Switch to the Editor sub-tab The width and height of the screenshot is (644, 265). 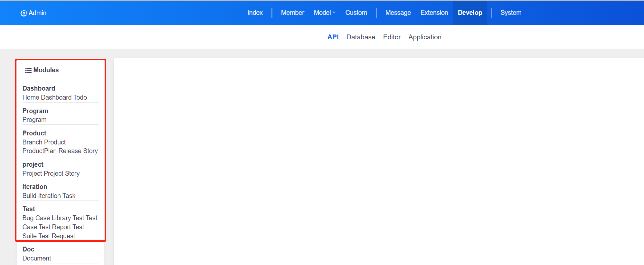(x=392, y=37)
